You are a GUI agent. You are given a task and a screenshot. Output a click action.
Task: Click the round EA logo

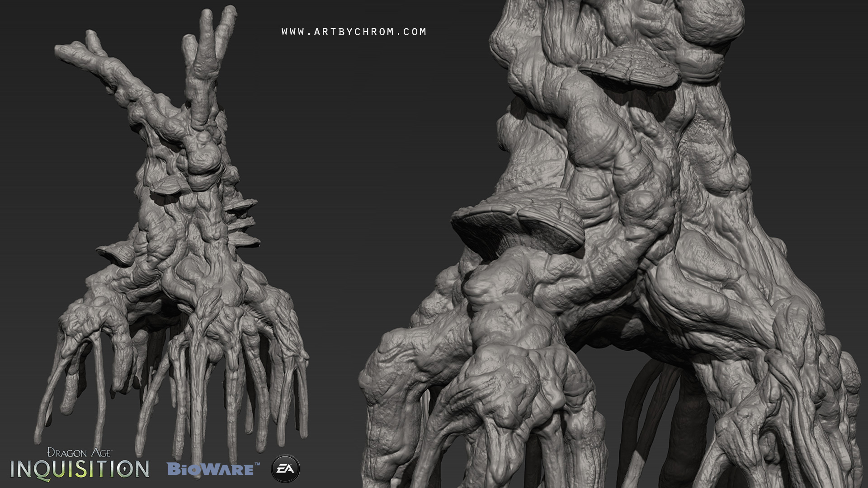(285, 469)
